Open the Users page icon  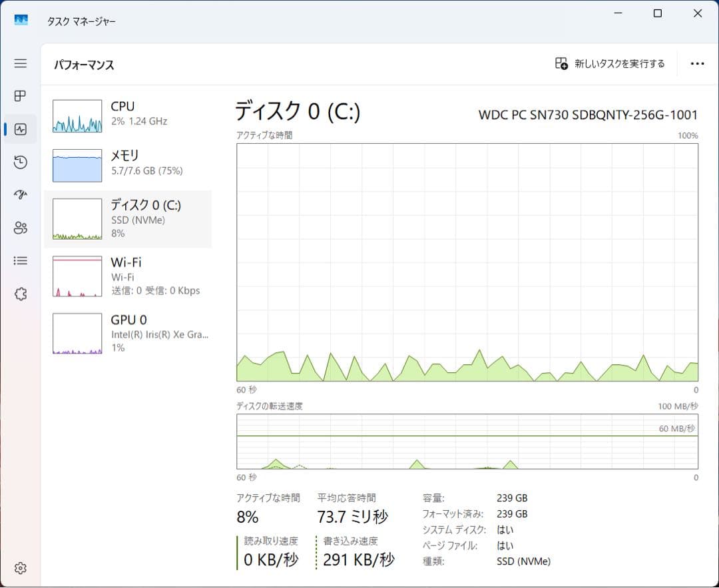(x=20, y=228)
